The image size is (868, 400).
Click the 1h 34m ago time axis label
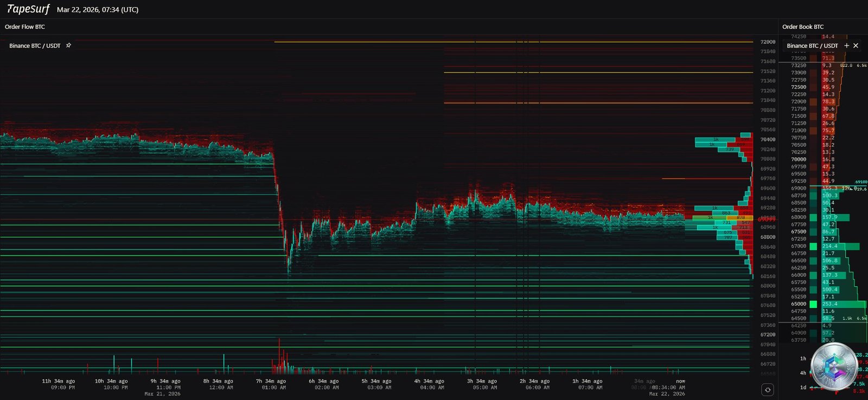(587, 381)
